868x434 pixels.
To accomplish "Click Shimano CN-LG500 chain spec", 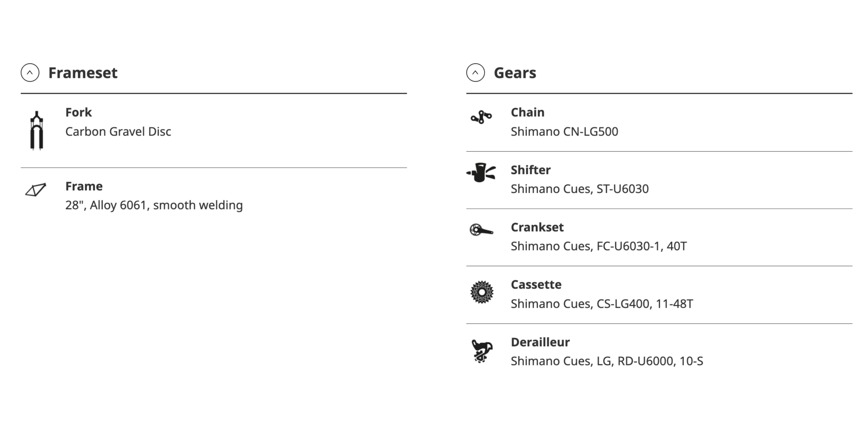I will click(x=564, y=132).
